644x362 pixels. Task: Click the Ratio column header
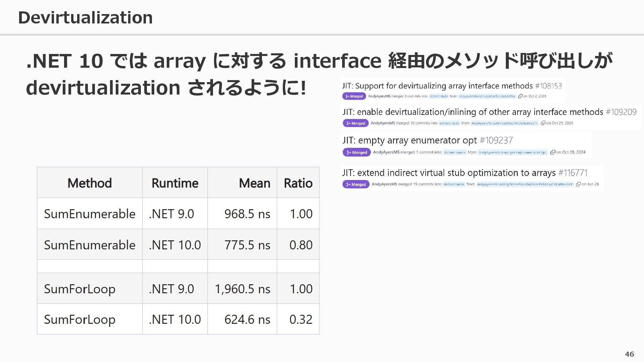298,183
